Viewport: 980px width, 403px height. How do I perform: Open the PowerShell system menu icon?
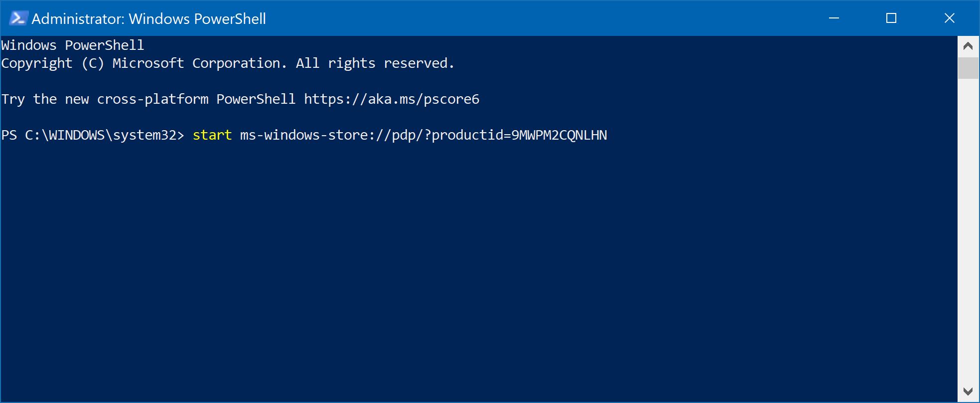click(18, 18)
